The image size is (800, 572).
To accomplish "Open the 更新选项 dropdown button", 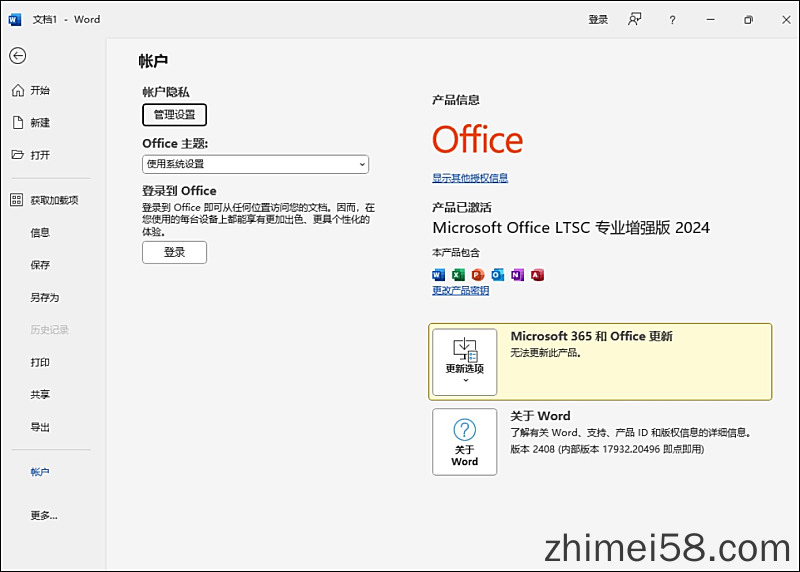I will pyautogui.click(x=464, y=361).
